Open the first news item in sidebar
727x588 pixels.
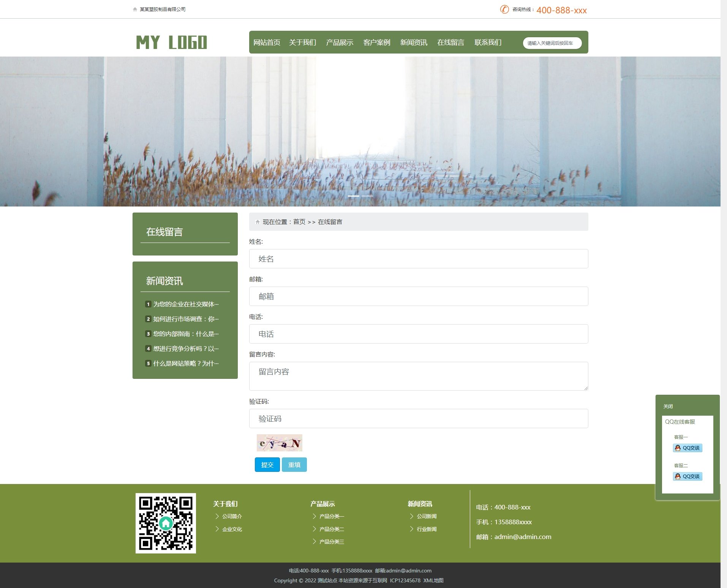(x=185, y=304)
